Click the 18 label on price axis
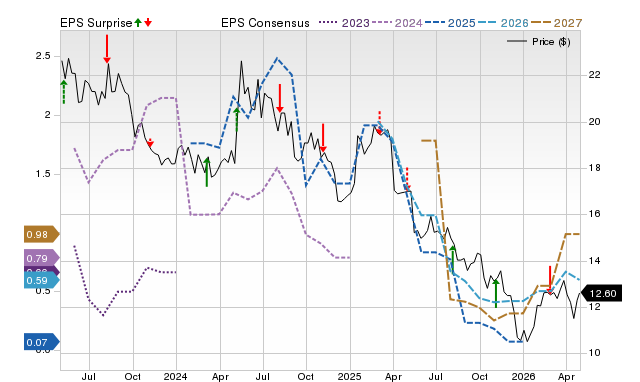The image size is (640, 382). (595, 168)
